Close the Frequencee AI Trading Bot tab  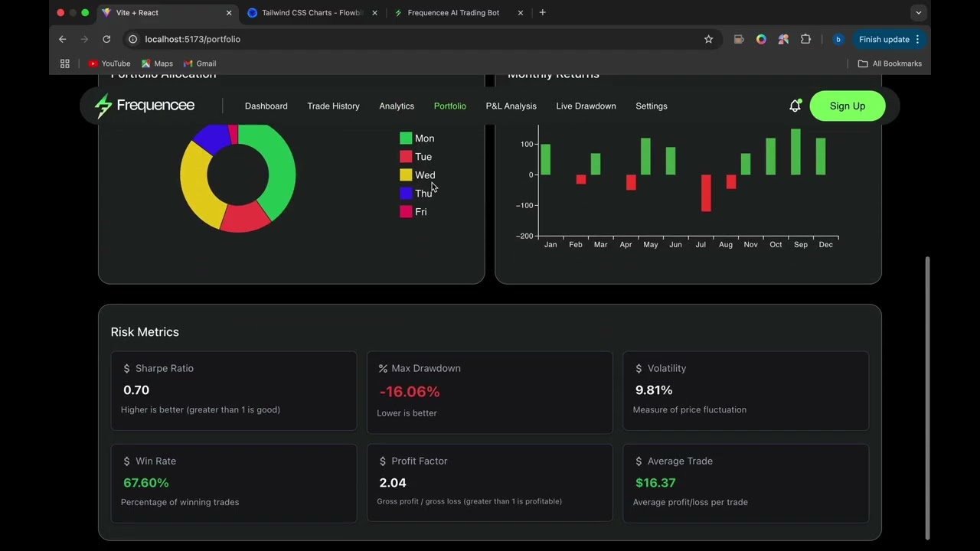coord(521,12)
